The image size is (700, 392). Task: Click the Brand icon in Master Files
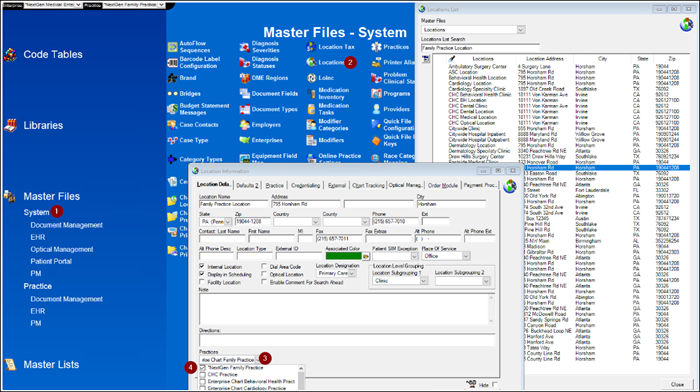[x=173, y=78]
